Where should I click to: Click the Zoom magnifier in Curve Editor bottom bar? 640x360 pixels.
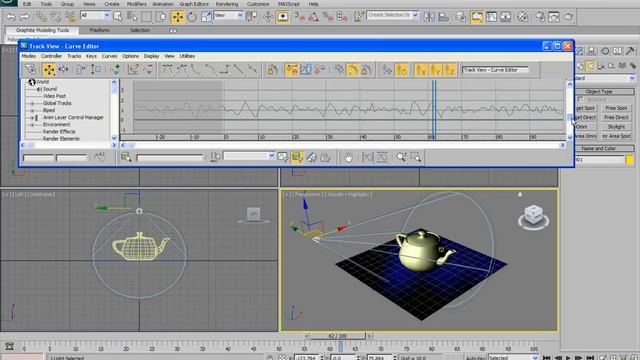(401, 157)
